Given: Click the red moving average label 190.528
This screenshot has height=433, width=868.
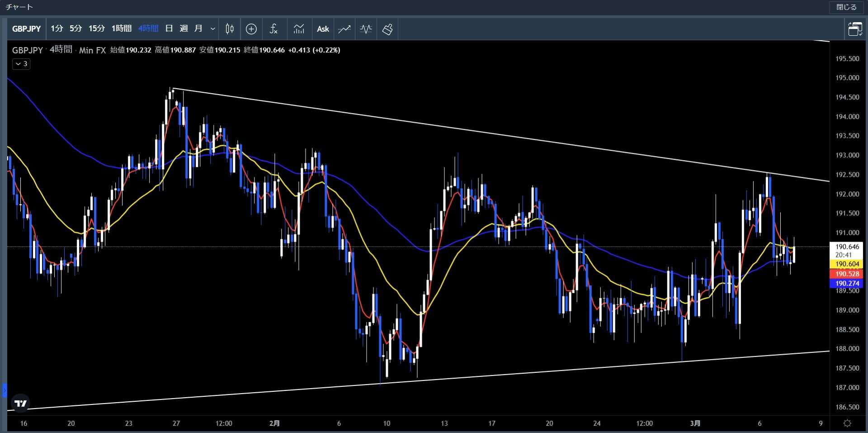Looking at the screenshot, I should pos(847,274).
